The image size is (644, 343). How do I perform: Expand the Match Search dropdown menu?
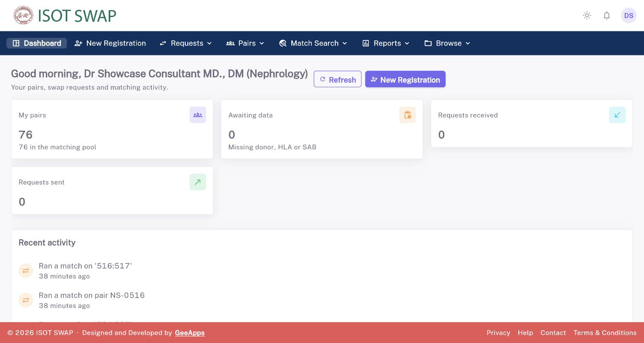coord(313,43)
